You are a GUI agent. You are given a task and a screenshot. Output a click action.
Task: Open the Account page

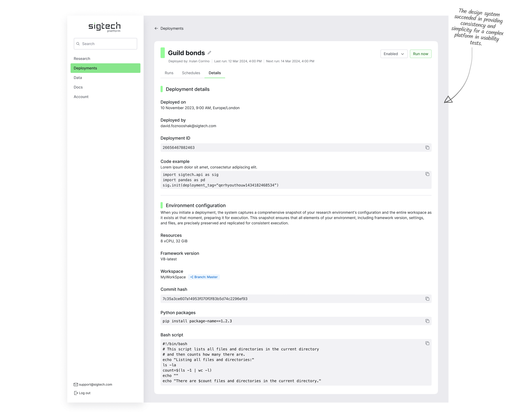coord(81,97)
